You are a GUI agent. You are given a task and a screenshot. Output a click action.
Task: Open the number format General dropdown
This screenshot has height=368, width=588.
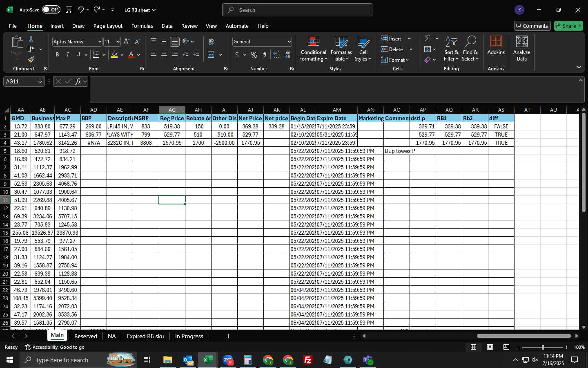[x=289, y=42]
